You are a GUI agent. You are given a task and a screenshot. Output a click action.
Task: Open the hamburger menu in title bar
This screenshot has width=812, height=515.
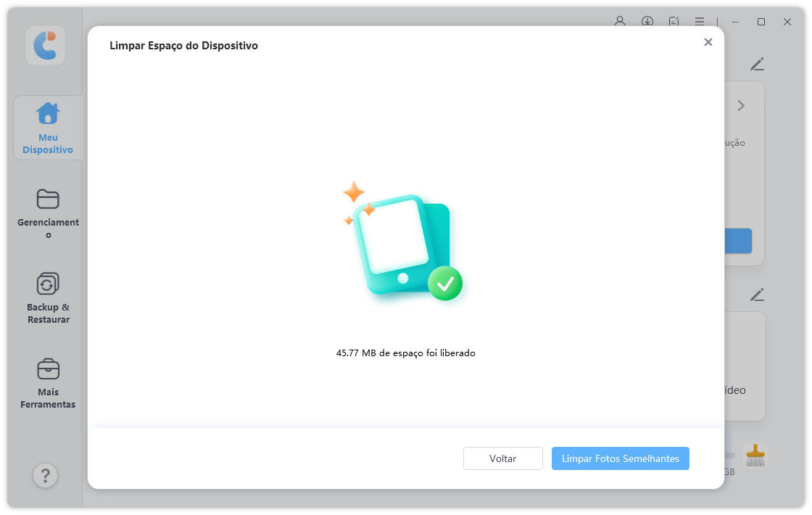pyautogui.click(x=700, y=21)
